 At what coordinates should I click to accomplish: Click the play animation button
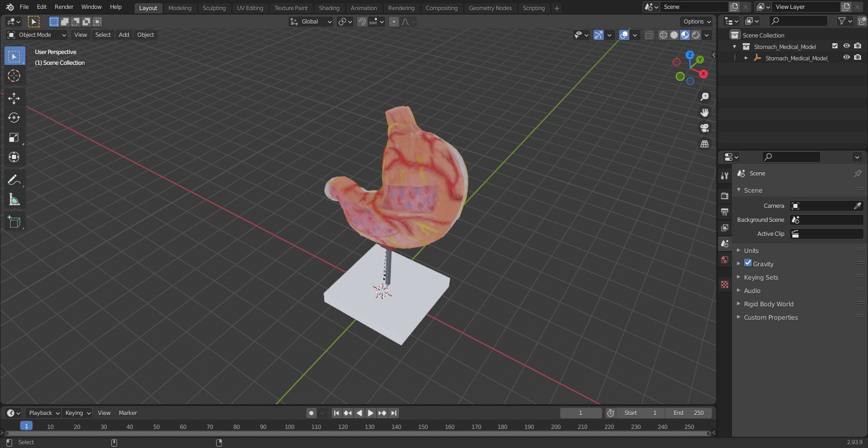pos(370,413)
